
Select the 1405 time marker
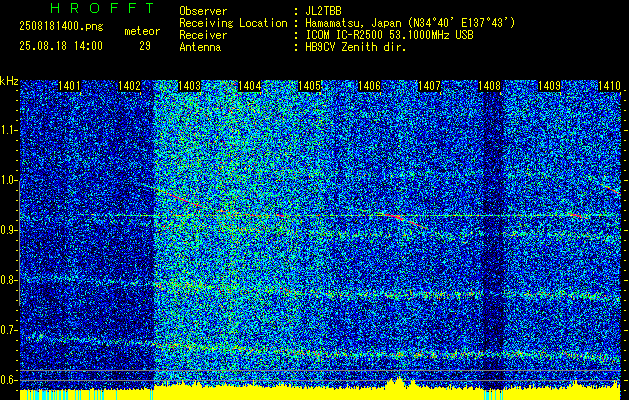click(310, 86)
